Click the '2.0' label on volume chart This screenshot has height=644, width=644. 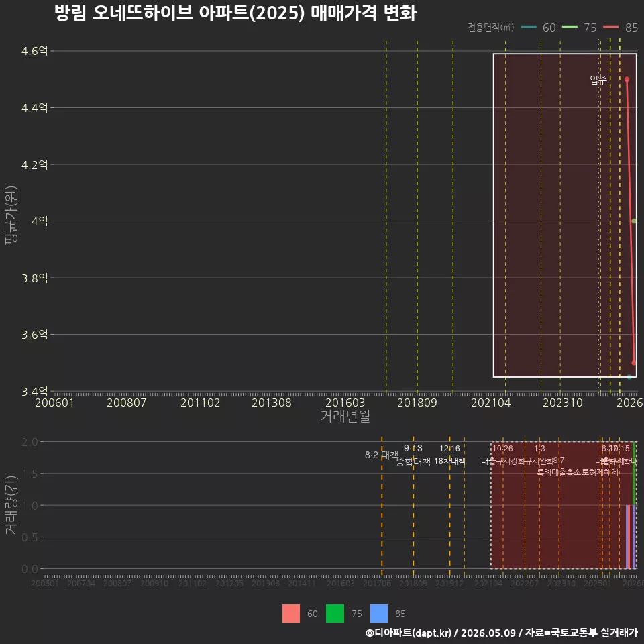pyautogui.click(x=30, y=442)
